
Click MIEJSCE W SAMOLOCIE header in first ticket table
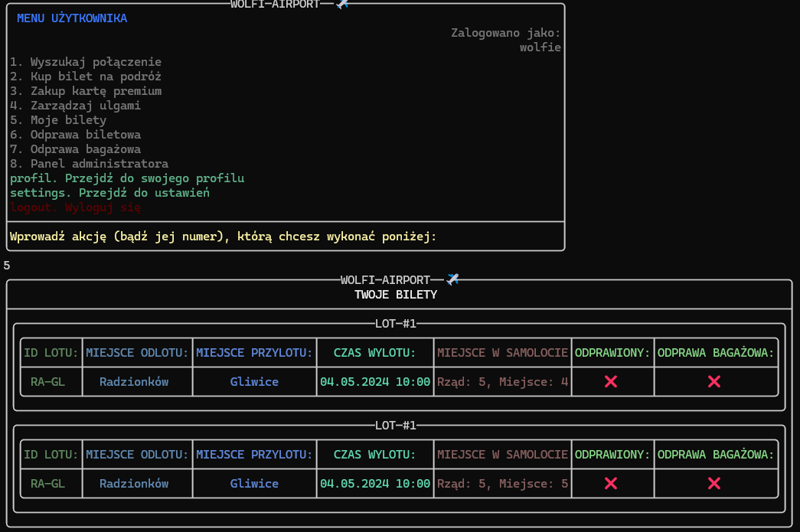click(502, 353)
